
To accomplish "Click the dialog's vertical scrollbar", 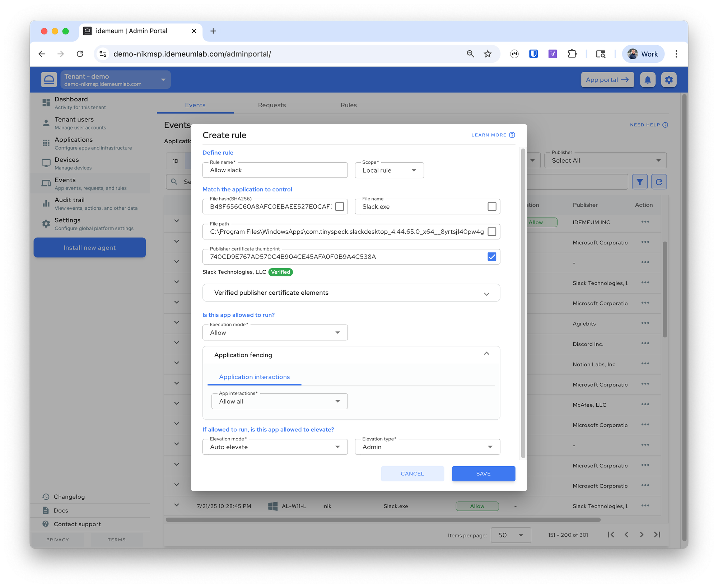I will point(523,303).
